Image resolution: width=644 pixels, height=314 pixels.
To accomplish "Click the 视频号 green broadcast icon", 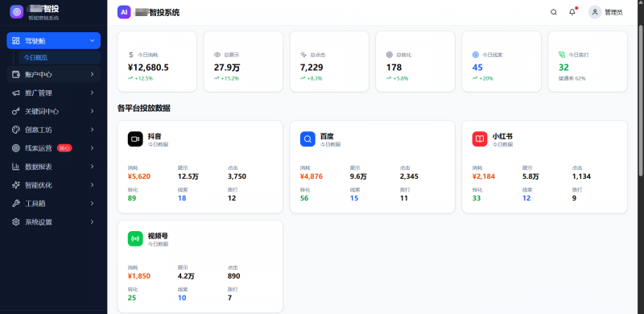I will (135, 239).
